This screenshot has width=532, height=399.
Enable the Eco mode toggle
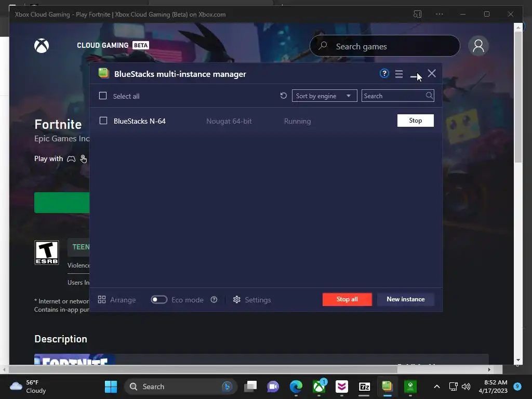point(159,300)
